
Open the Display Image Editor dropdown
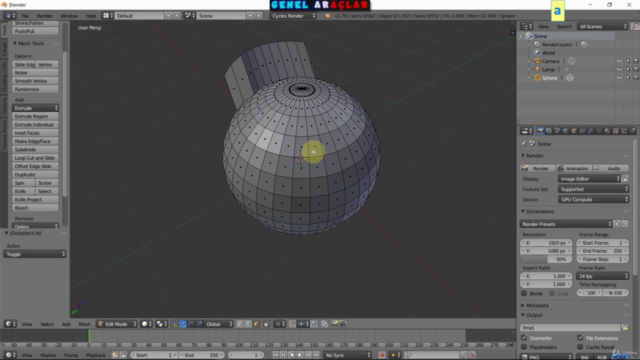pyautogui.click(x=589, y=179)
